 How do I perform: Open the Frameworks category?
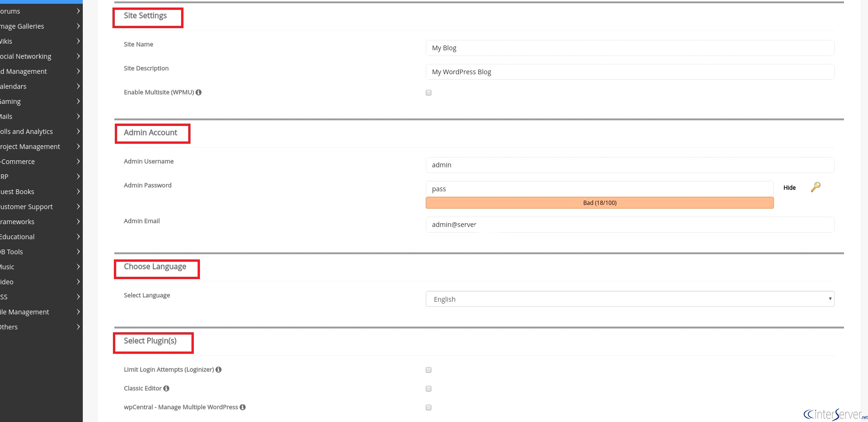point(41,222)
